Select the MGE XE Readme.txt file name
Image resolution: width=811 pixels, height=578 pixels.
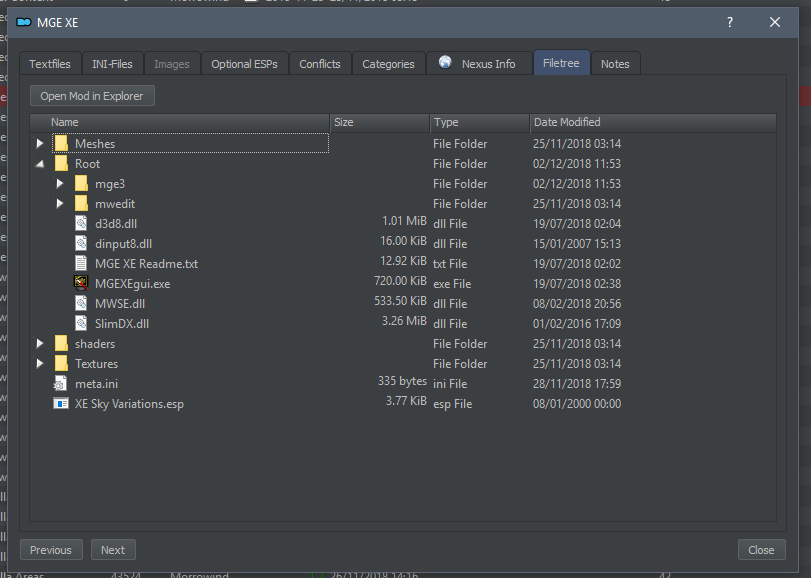click(x=146, y=264)
